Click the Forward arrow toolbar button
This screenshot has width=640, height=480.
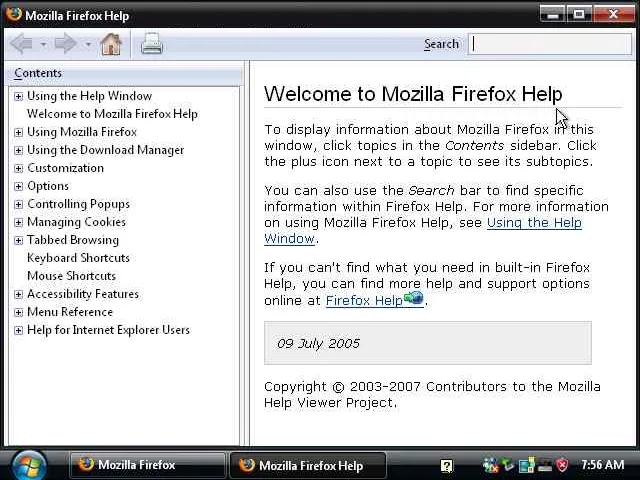click(66, 44)
